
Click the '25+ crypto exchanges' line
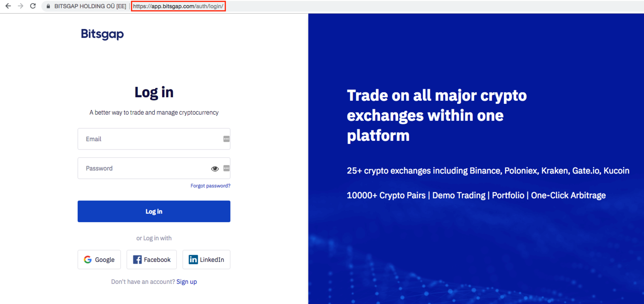pyautogui.click(x=488, y=171)
